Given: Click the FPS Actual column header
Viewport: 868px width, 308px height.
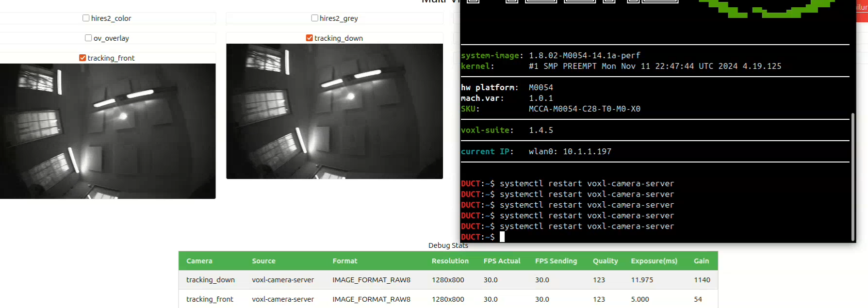Looking at the screenshot, I should pyautogui.click(x=502, y=261).
